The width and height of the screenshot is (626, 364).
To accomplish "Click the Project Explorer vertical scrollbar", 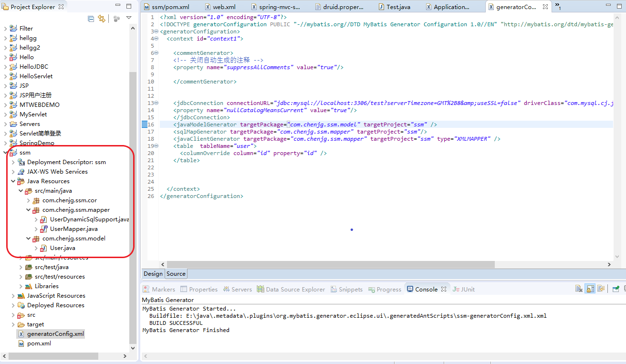I will [x=133, y=208].
